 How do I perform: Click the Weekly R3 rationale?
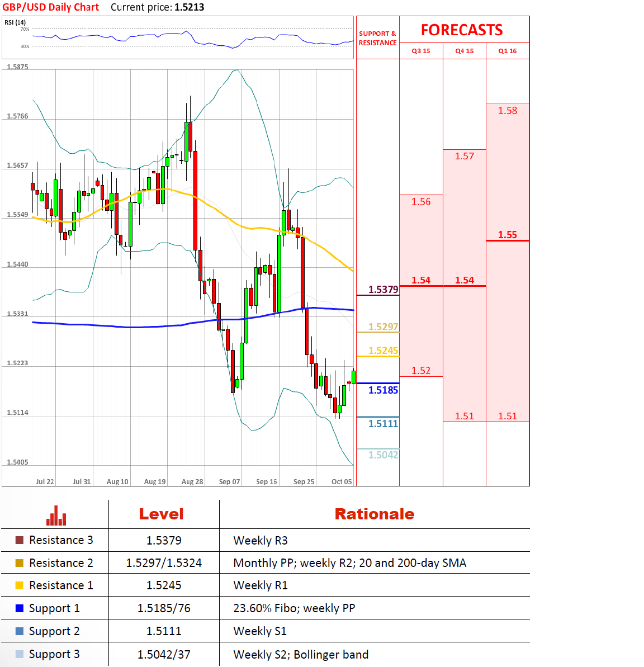tap(261, 541)
